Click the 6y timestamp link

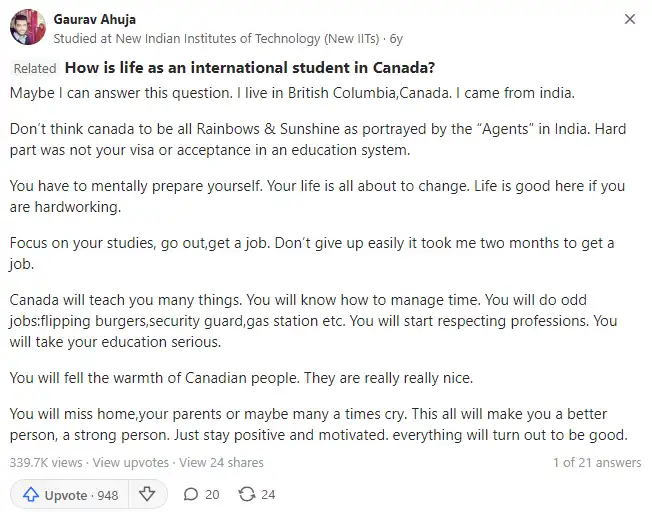[396, 39]
